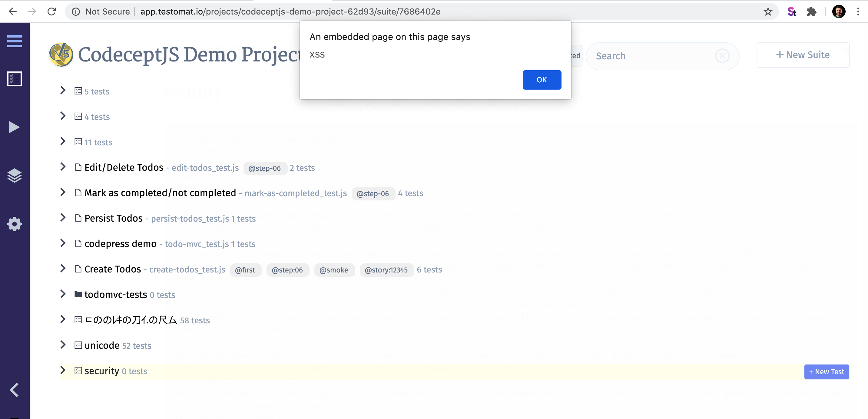The width and height of the screenshot is (868, 419).
Task: Expand Edit/Delete Todos suite
Action: click(x=63, y=167)
